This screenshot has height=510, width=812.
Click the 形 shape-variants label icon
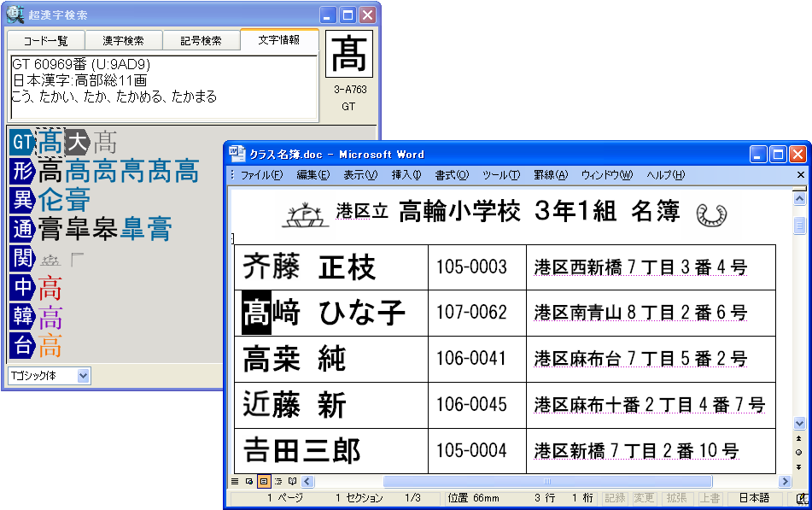[x=22, y=171]
